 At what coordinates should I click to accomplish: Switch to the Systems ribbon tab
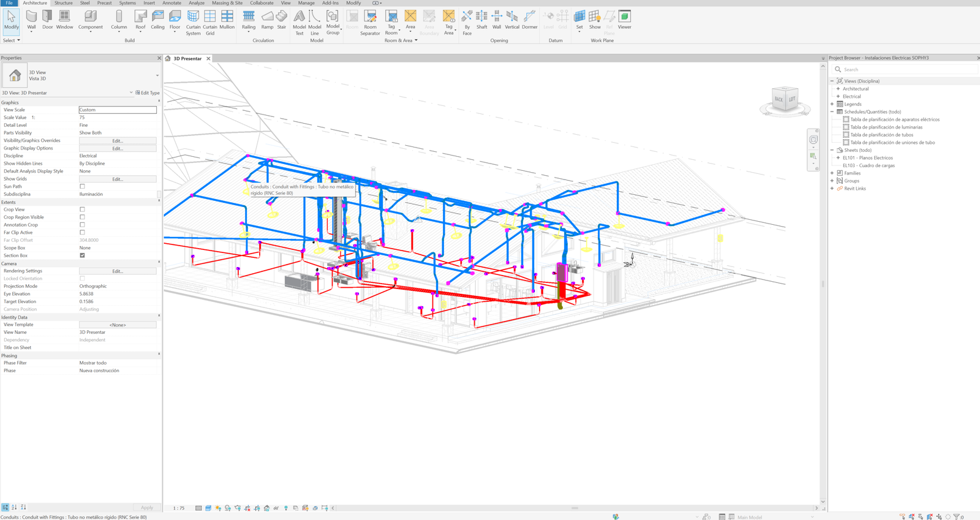coord(127,3)
